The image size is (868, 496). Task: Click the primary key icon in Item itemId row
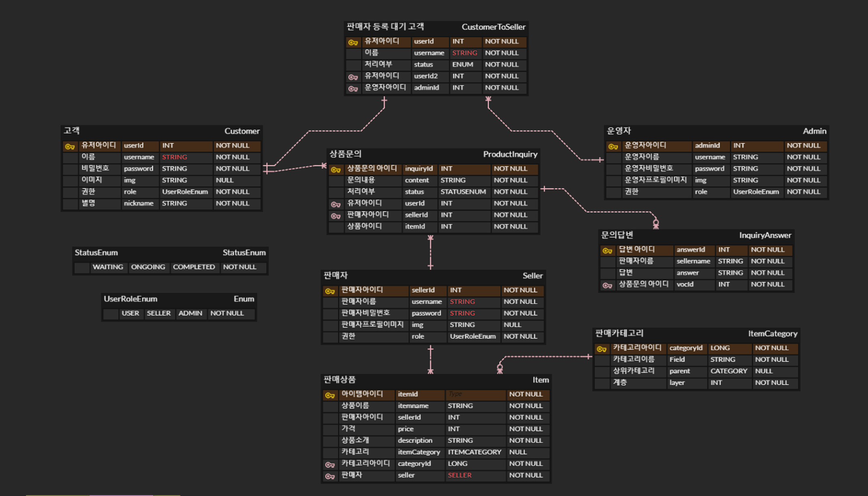click(330, 395)
